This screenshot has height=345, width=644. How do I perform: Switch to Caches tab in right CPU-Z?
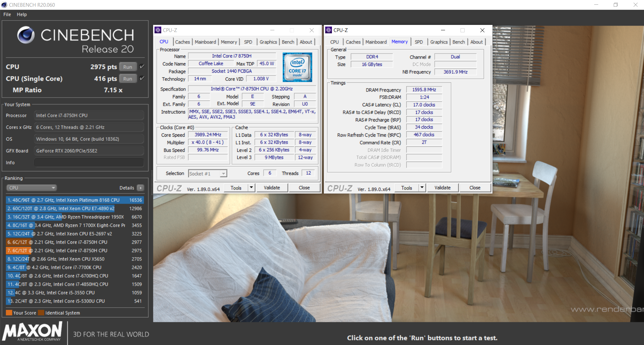pyautogui.click(x=353, y=42)
